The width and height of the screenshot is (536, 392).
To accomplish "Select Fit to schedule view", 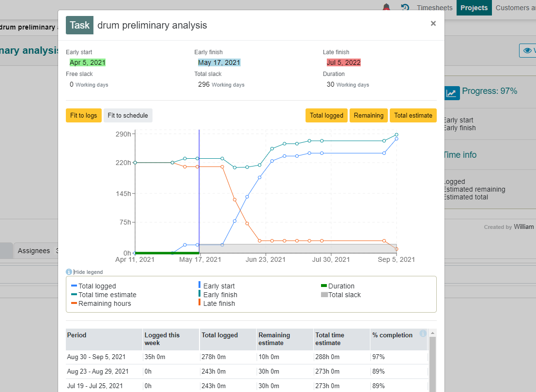I will 128,116.
